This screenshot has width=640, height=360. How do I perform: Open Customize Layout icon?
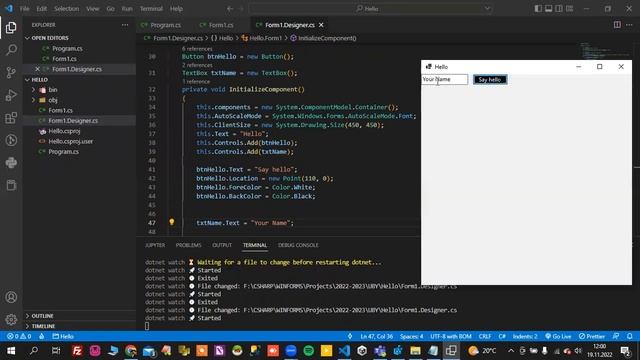[x=569, y=9]
